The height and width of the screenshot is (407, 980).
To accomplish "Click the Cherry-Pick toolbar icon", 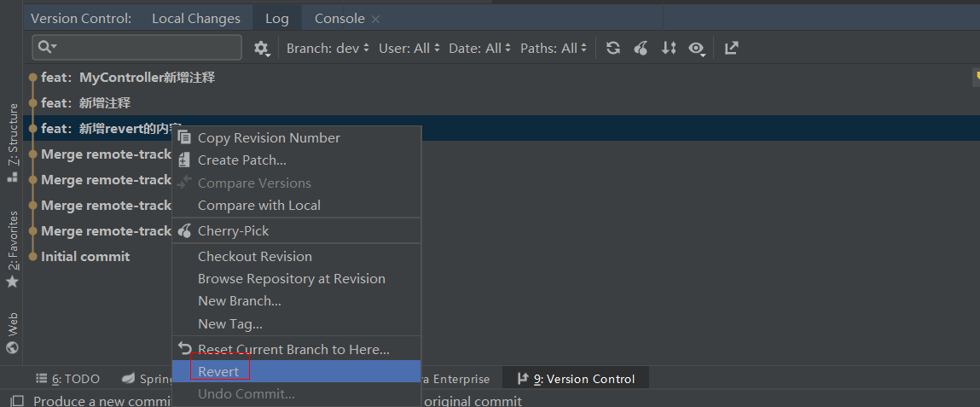I will tap(641, 49).
